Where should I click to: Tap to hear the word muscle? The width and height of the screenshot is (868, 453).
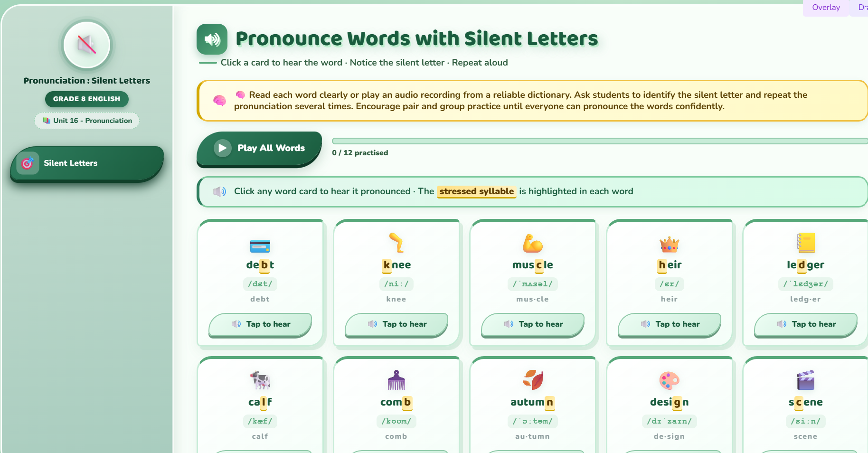coord(532,324)
